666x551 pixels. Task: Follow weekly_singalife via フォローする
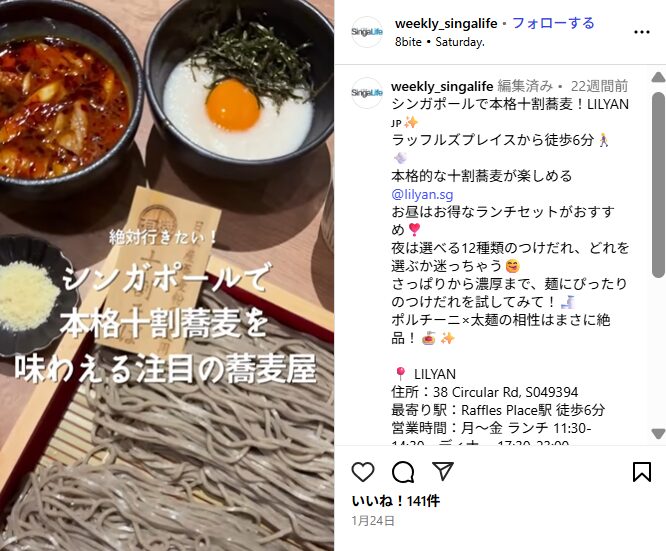[x=553, y=23]
